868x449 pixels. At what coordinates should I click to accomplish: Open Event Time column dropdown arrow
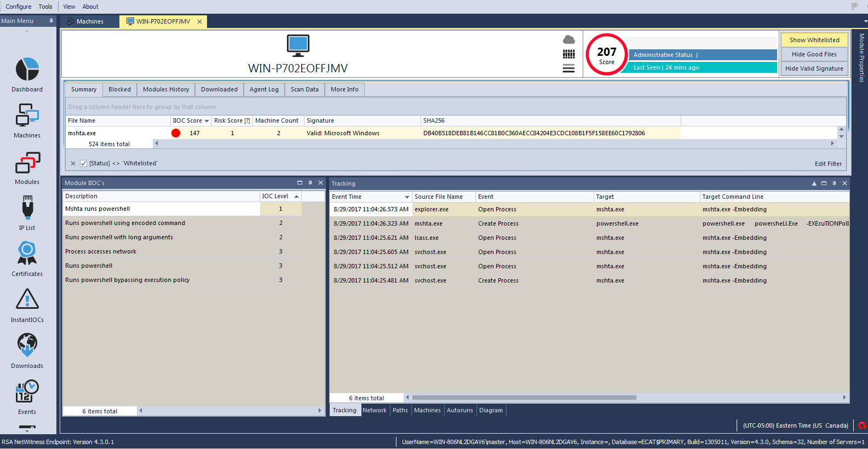click(407, 197)
